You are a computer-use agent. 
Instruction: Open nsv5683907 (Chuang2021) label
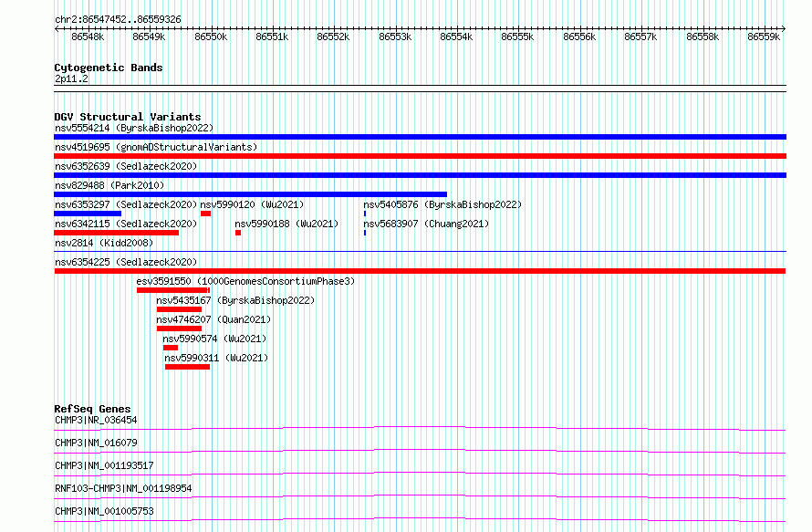tap(426, 224)
